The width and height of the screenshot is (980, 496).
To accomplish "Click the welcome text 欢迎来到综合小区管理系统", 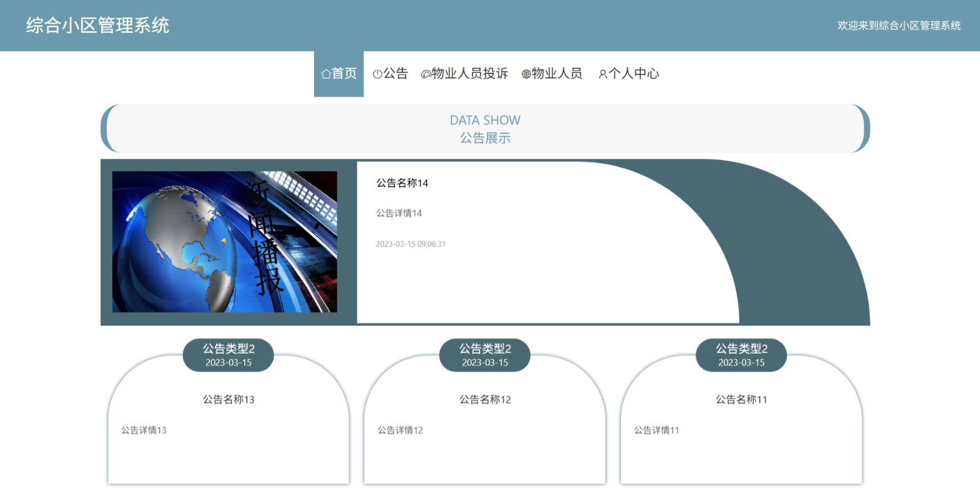I will point(899,26).
